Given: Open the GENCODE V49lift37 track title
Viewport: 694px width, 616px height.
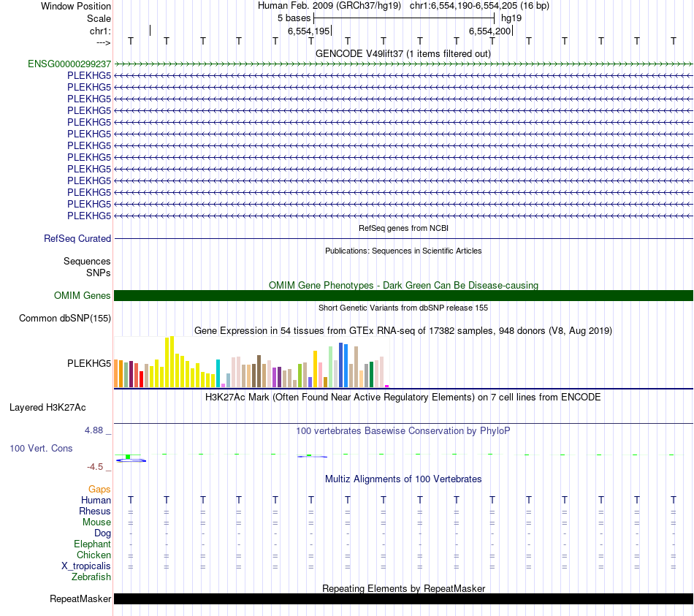Looking at the screenshot, I should tap(403, 53).
